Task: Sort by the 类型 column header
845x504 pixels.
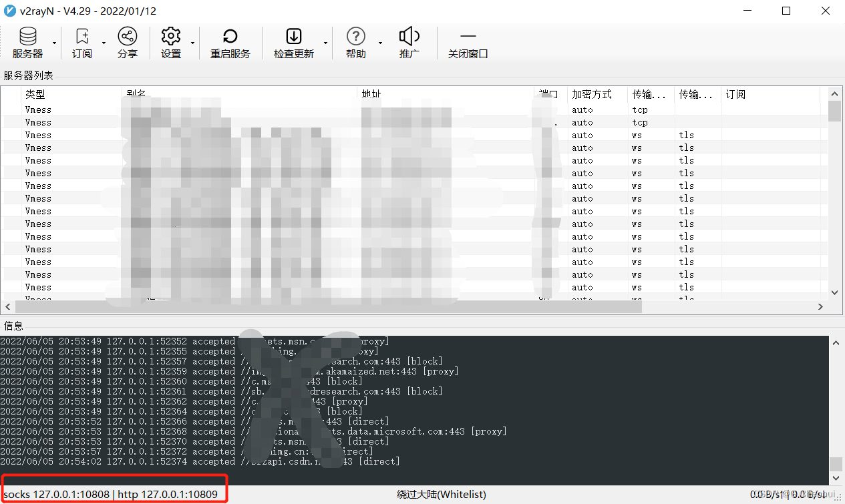Action: click(x=71, y=95)
